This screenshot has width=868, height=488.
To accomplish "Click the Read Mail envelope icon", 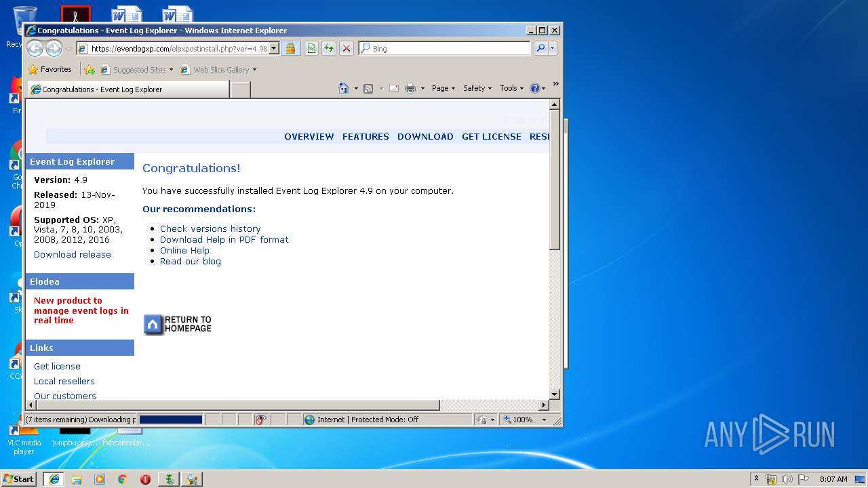I will pos(393,88).
